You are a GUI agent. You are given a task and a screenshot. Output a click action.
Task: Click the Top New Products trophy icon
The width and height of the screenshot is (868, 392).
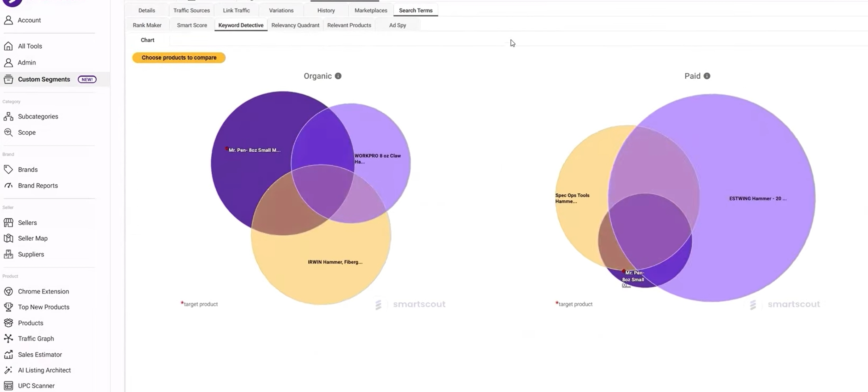(x=8, y=307)
